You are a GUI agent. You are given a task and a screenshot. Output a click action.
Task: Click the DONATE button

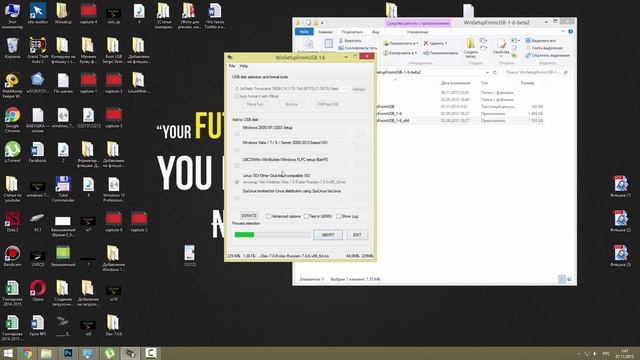click(249, 216)
